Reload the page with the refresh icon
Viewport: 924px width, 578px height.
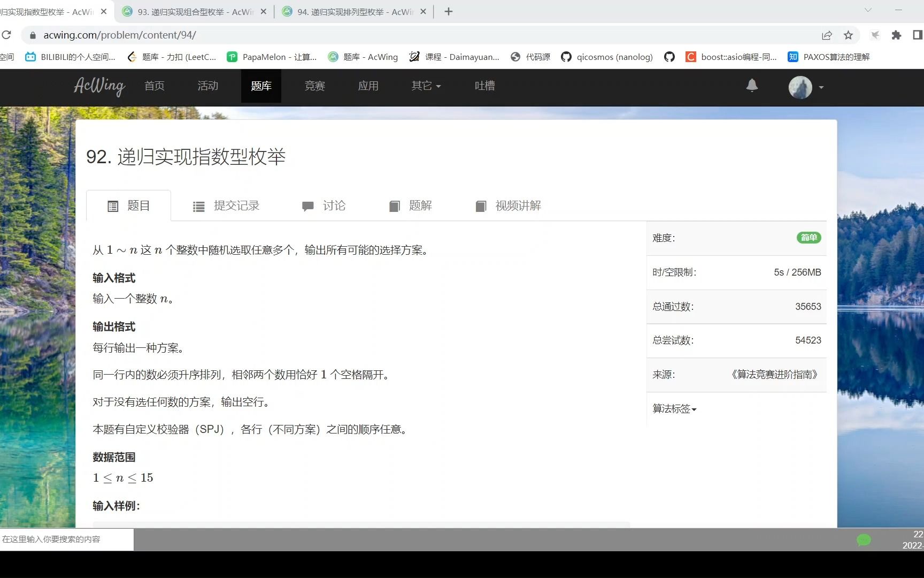[x=7, y=35]
